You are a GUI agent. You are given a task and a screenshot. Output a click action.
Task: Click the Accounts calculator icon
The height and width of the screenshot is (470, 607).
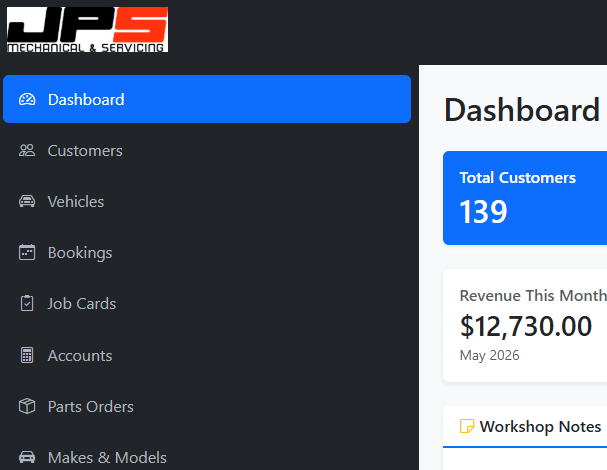(27, 355)
